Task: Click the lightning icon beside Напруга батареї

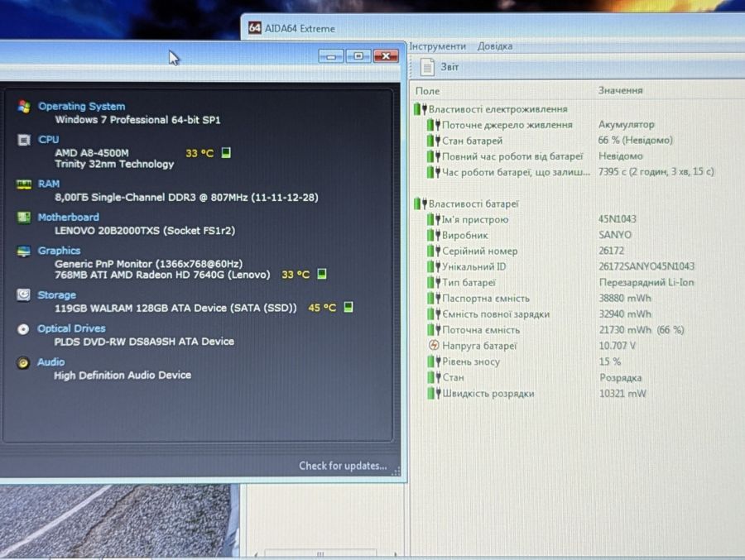Action: 433,345
